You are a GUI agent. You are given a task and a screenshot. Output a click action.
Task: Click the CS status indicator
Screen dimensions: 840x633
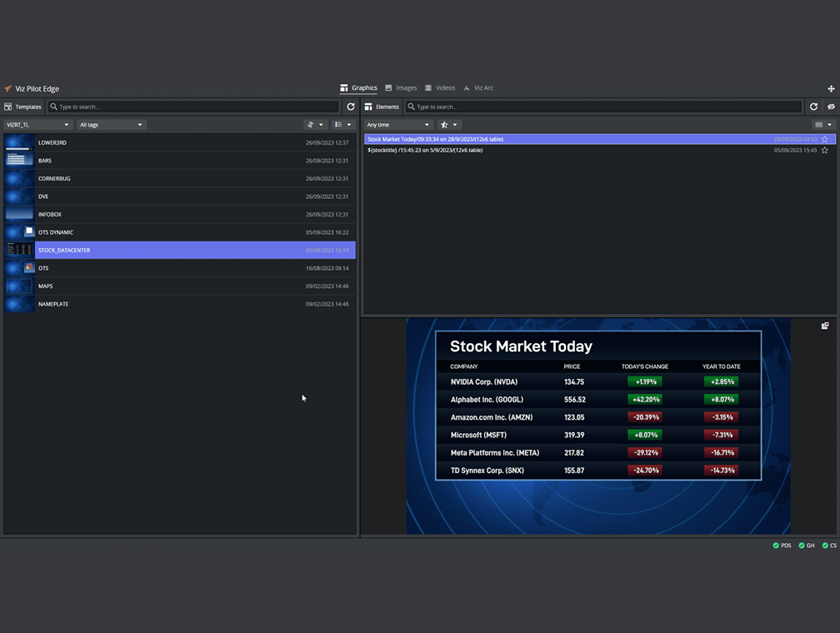[x=829, y=546]
